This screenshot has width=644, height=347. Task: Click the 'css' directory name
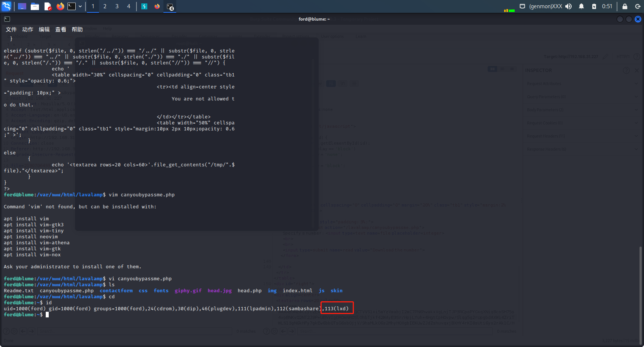(143, 291)
